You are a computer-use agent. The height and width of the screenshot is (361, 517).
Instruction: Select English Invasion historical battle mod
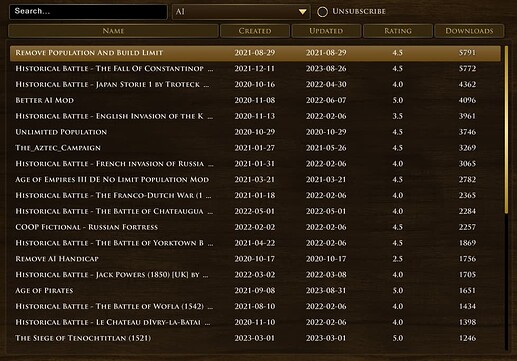click(x=255, y=116)
